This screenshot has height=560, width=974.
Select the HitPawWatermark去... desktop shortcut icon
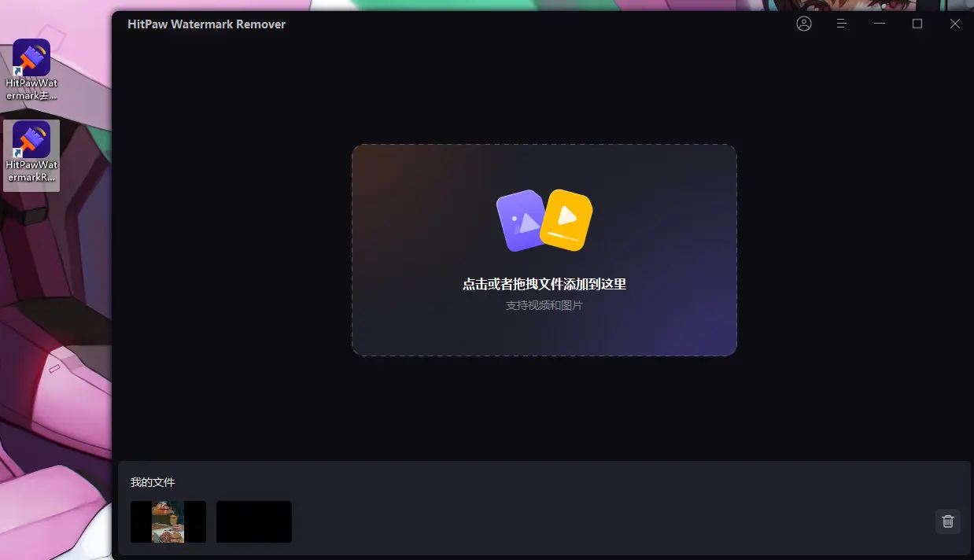click(31, 58)
